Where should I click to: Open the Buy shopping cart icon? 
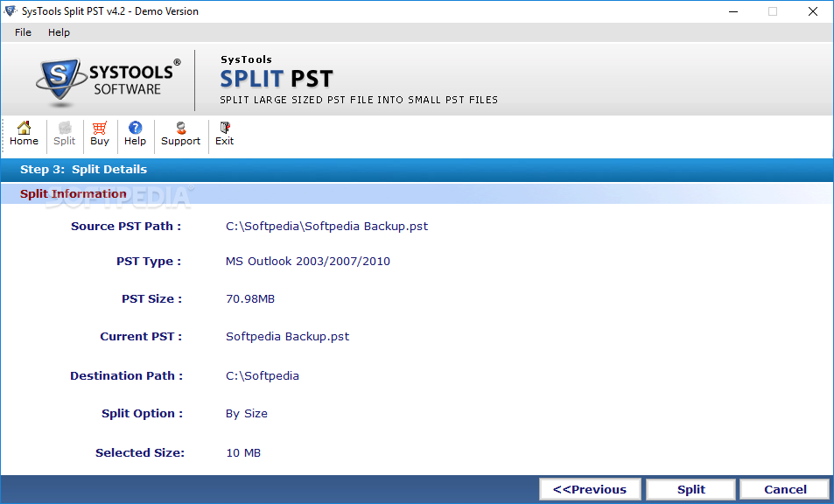pos(100,134)
